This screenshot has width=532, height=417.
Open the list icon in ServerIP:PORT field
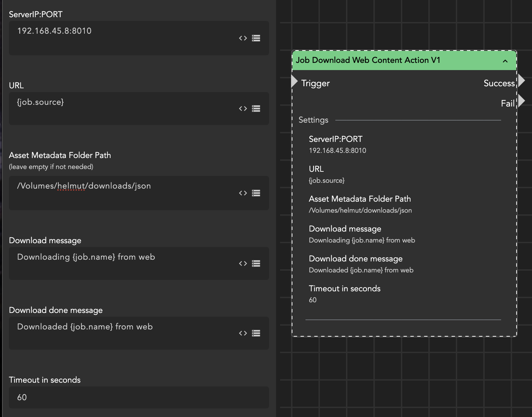point(256,38)
